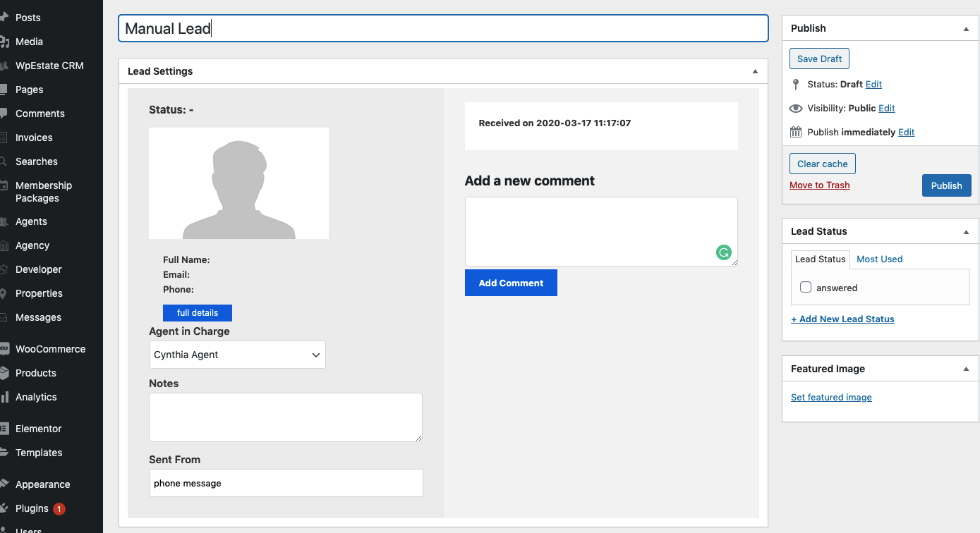The height and width of the screenshot is (533, 980).
Task: Click the 'Add a new comment' heading
Action: pyautogui.click(x=529, y=180)
